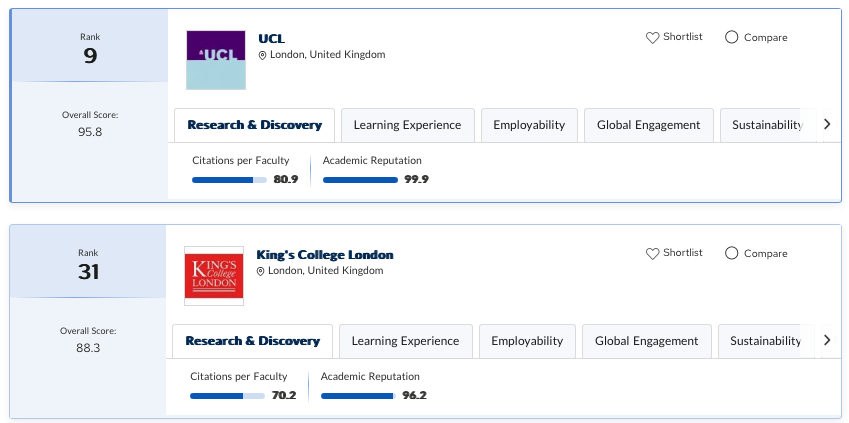Open the King's College London name link

pyautogui.click(x=325, y=255)
